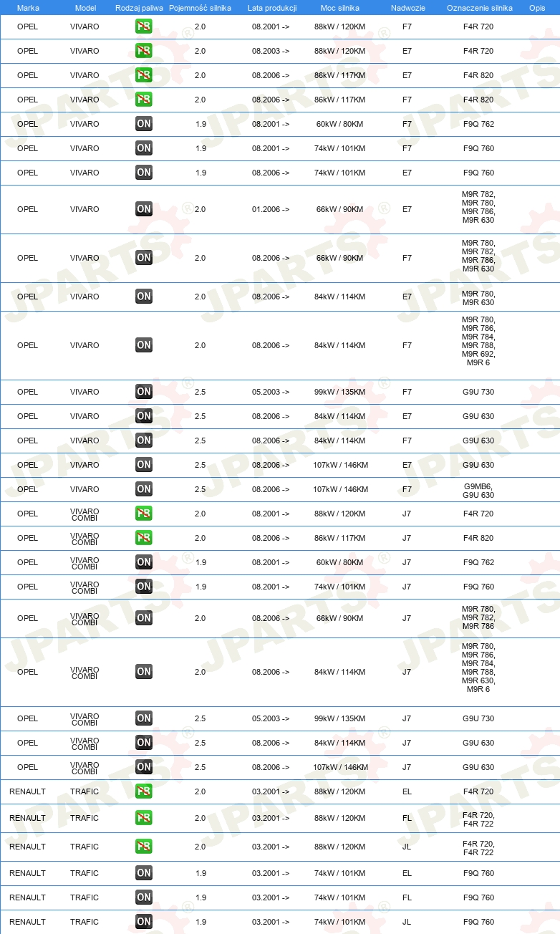The height and width of the screenshot is (934, 560).
Task: Click 'G9U 730' in the Vivaro F7 row
Action: [x=478, y=392]
